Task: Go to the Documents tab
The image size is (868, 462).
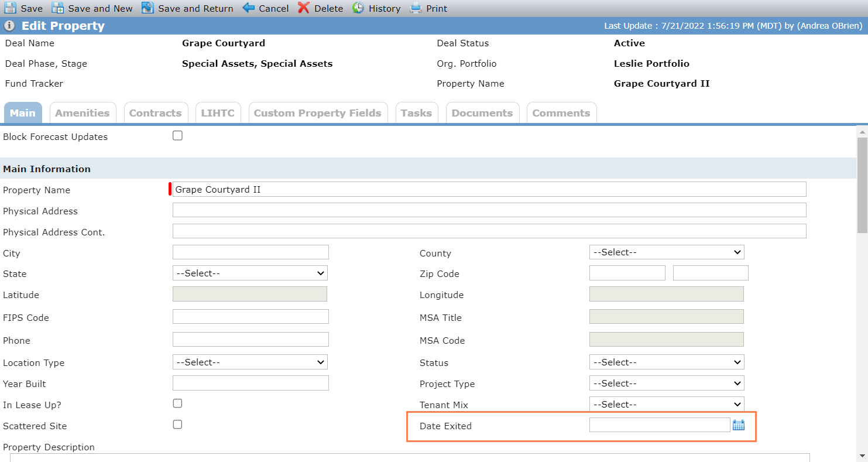Action: coord(482,113)
